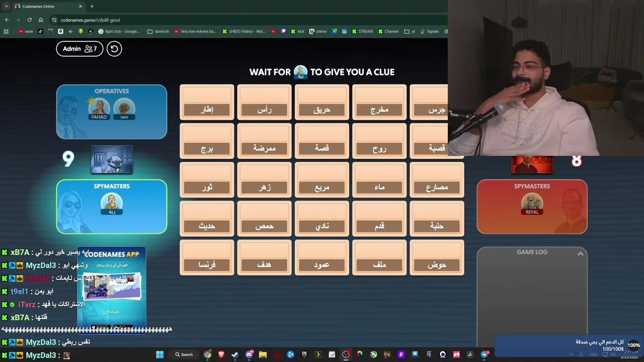Pick the word card عمود
Viewport: 644px width, 362px height.
(321, 257)
